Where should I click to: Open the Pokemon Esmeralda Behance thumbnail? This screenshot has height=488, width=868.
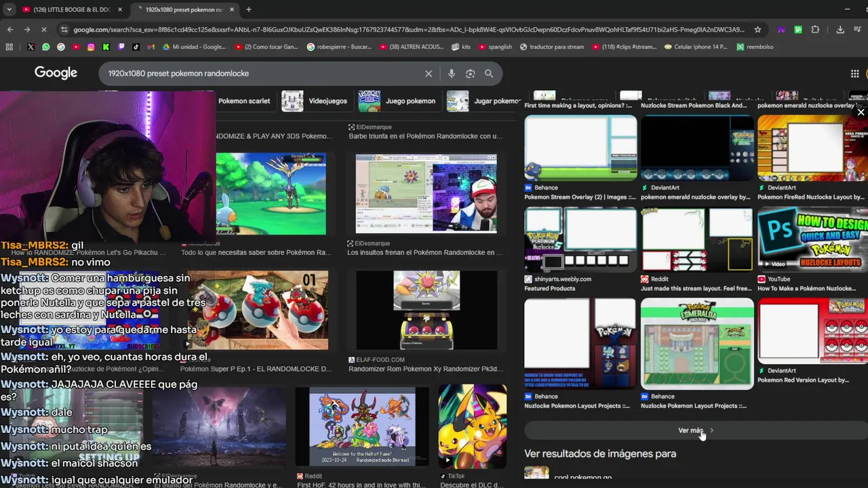coord(697,344)
